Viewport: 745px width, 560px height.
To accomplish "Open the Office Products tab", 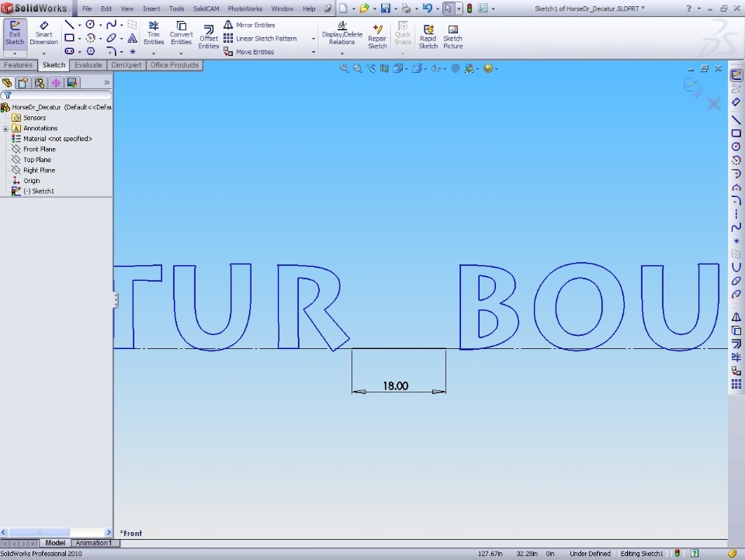I will click(x=175, y=65).
